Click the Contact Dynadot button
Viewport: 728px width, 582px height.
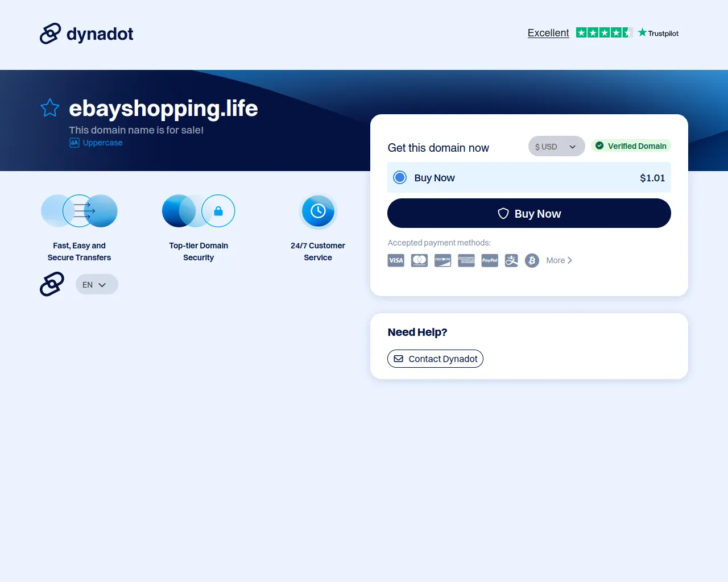pos(435,359)
